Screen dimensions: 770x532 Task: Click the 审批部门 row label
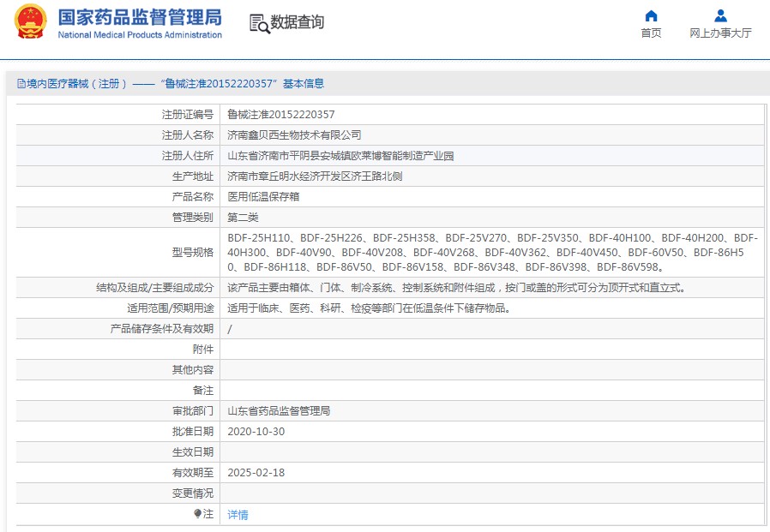click(x=192, y=410)
